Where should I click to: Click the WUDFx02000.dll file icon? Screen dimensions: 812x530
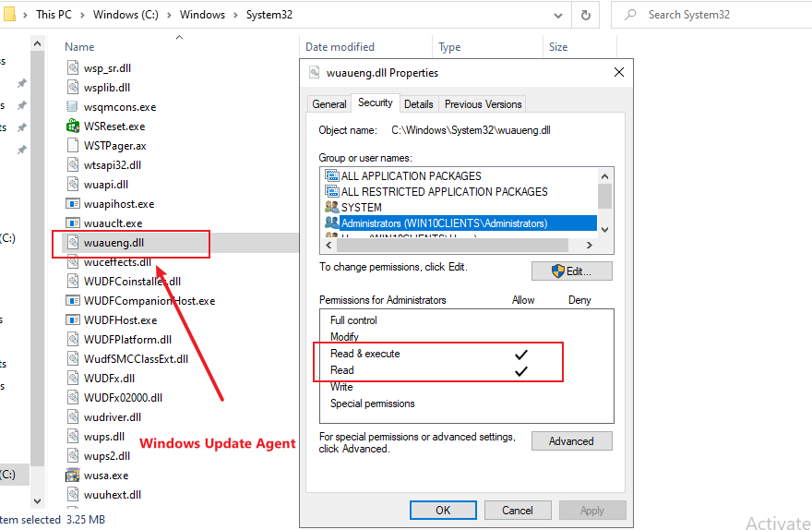coord(73,397)
